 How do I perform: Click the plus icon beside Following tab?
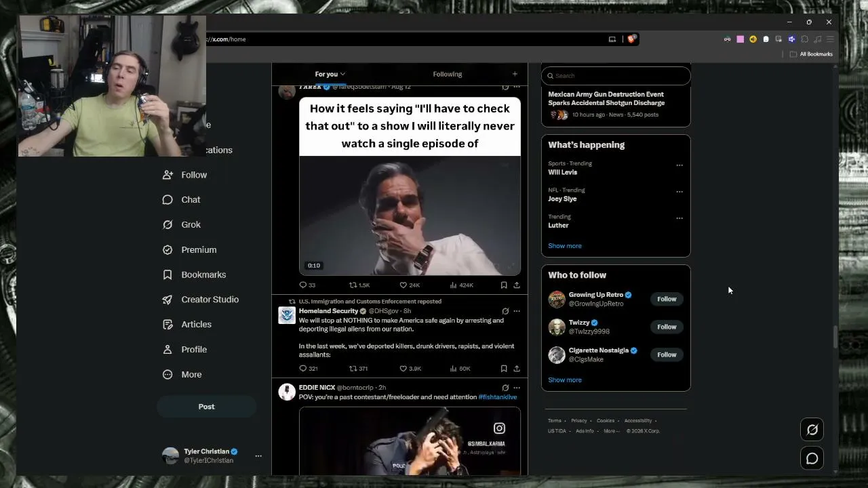515,74
